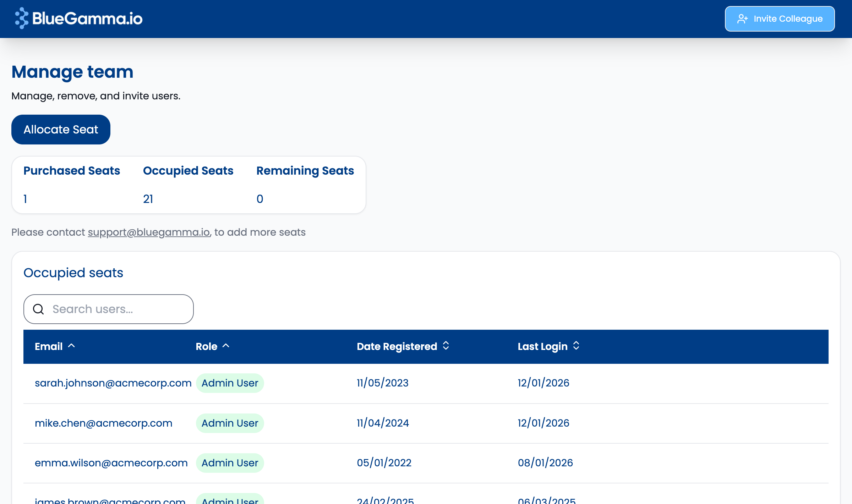Sort by Email column arrow
852x504 pixels.
71,346
